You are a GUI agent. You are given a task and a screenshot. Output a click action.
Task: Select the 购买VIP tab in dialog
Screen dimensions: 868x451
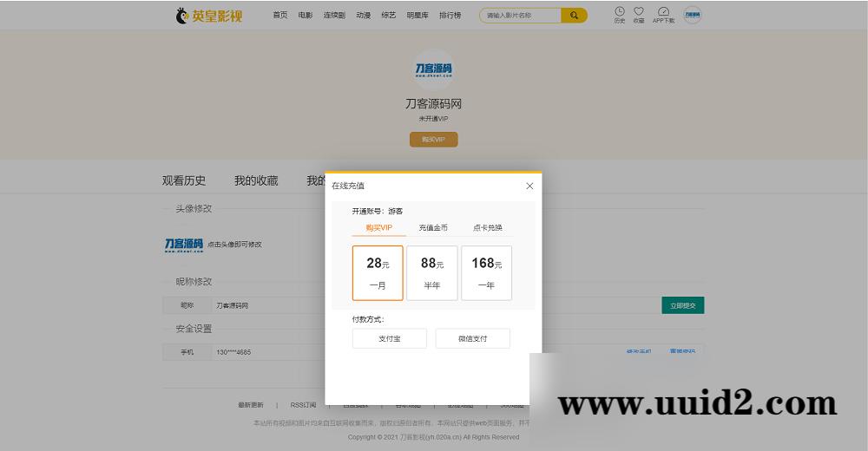pyautogui.click(x=378, y=227)
